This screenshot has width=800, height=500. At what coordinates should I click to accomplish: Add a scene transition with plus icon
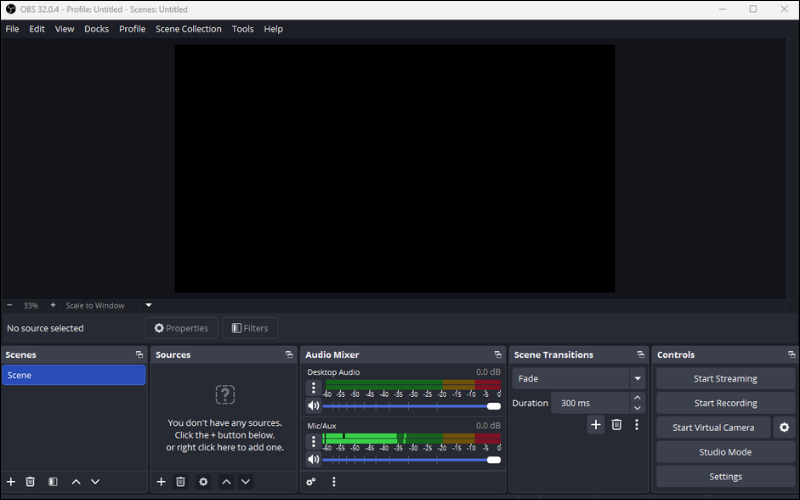[x=595, y=424]
